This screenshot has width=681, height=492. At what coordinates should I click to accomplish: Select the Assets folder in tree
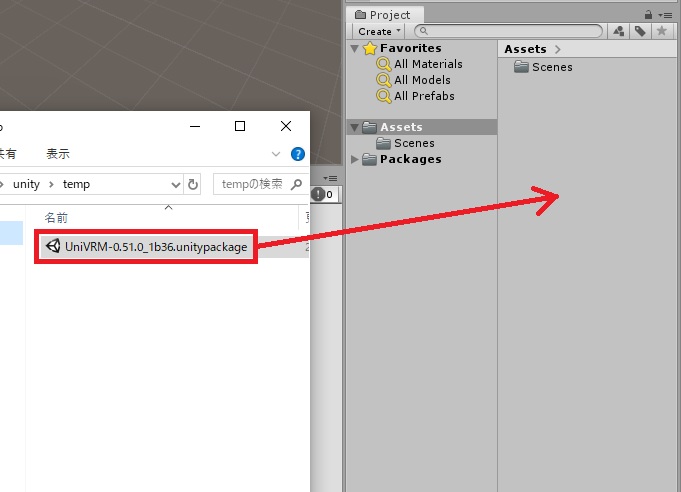pos(421,127)
